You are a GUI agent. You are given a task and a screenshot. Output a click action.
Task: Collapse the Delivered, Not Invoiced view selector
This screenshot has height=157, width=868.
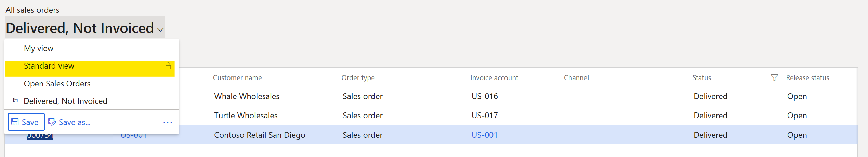pyautogui.click(x=85, y=27)
